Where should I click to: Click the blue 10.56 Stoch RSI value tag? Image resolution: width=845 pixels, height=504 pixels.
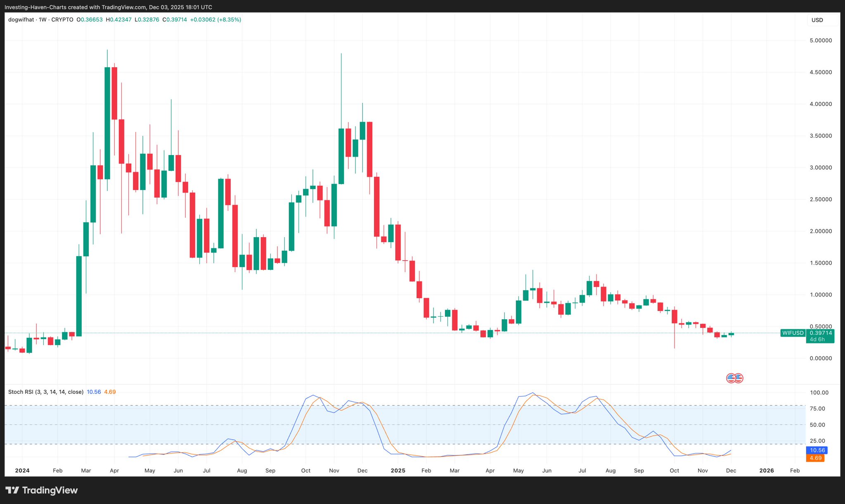tap(817, 450)
